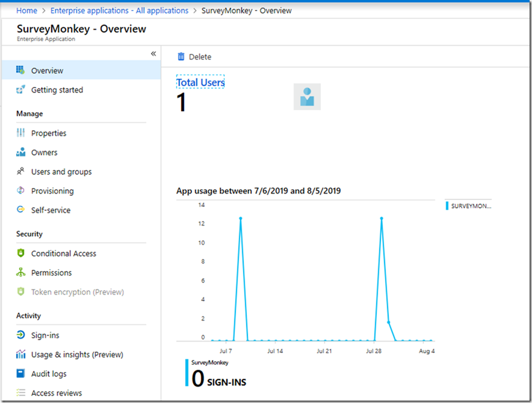Click the Manage section header
Image resolution: width=532 pixels, height=403 pixels.
click(x=29, y=114)
